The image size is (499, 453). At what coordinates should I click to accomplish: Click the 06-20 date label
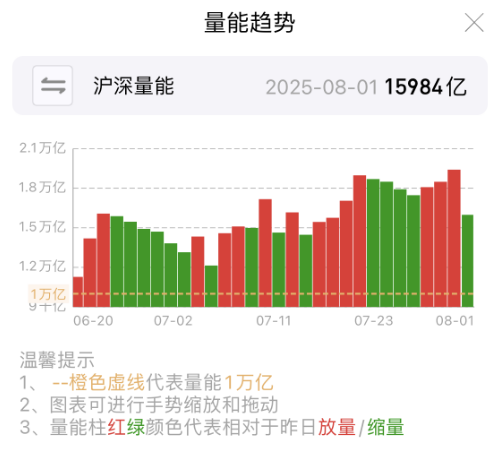93,321
